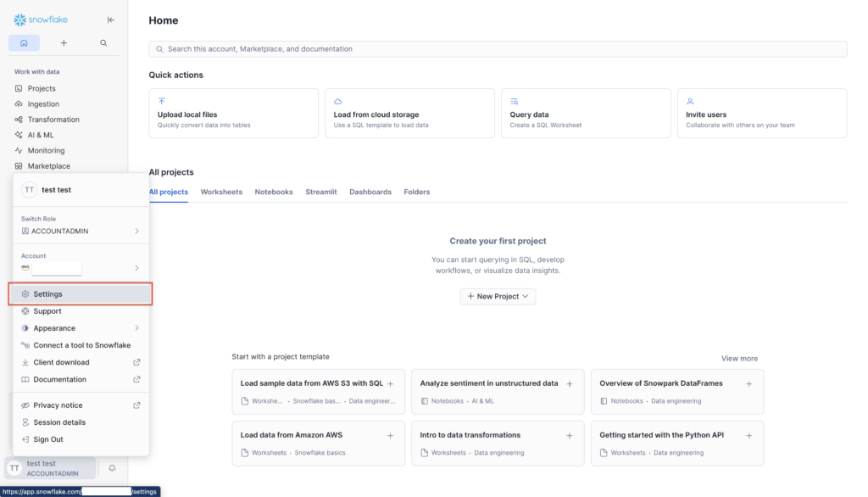868x497 pixels.
Task: Add the Analyze sentiment template with plus
Action: point(570,383)
